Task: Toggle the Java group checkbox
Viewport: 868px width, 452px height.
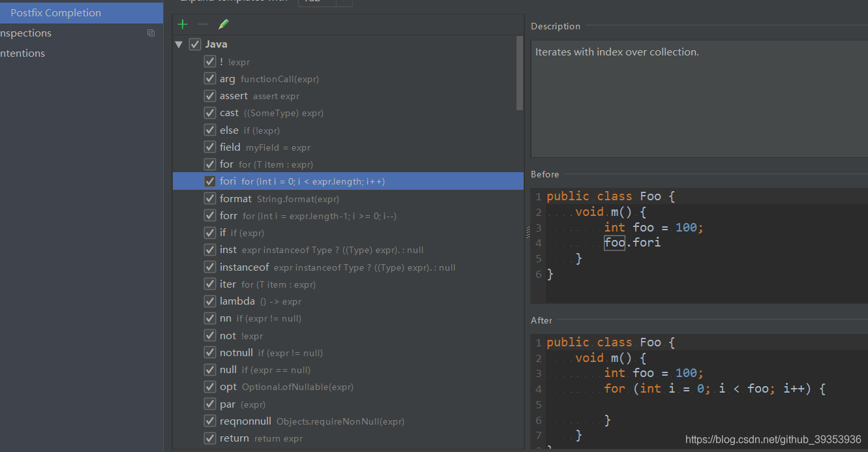Action: click(x=195, y=44)
